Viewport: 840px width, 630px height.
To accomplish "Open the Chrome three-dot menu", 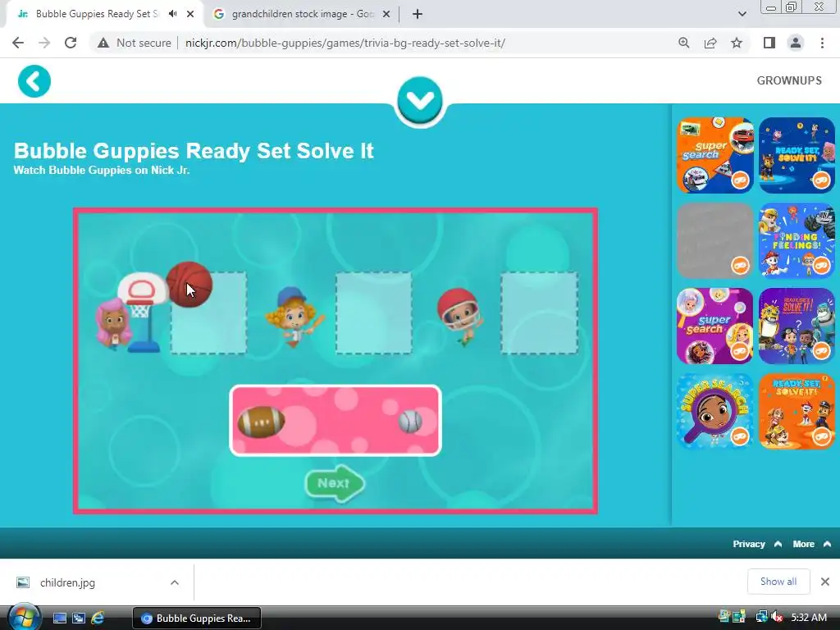I will pos(822,43).
